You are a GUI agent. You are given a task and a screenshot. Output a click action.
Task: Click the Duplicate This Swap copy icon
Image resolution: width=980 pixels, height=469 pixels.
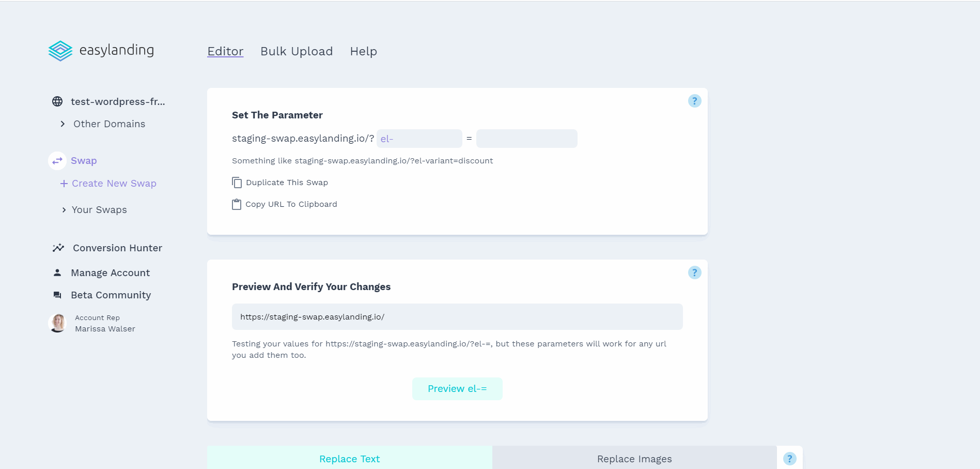237,183
